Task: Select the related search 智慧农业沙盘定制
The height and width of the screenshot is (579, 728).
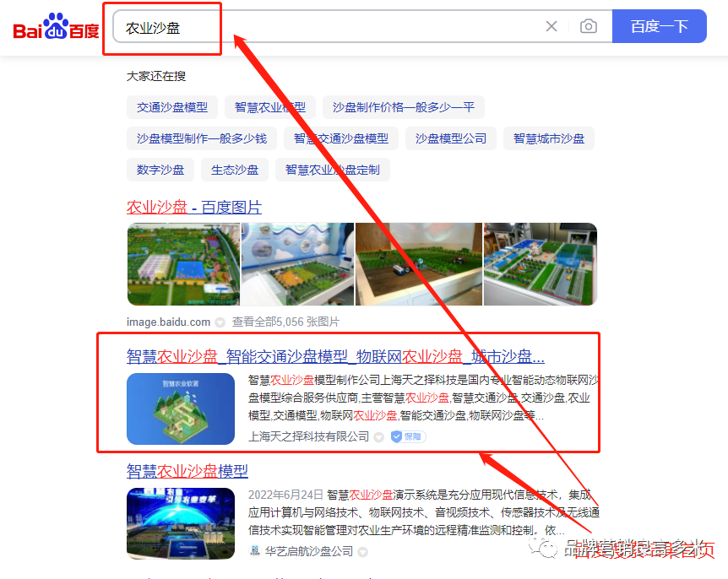Action: (333, 170)
